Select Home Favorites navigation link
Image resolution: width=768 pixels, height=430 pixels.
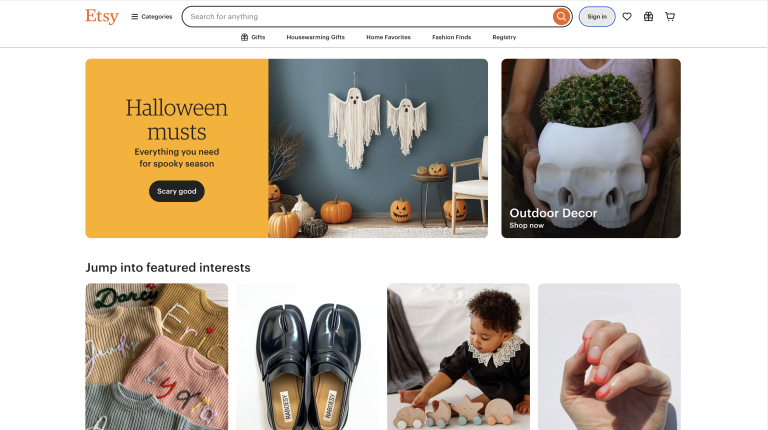[x=388, y=37]
